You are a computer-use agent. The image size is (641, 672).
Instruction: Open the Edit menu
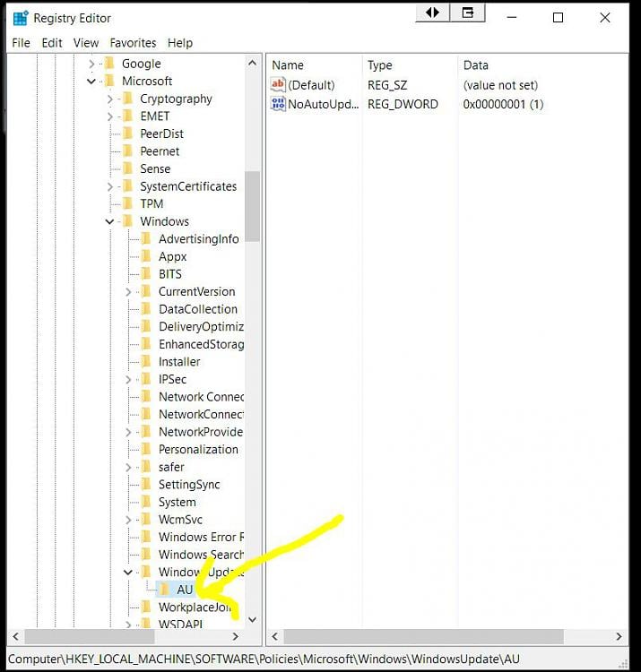click(52, 43)
